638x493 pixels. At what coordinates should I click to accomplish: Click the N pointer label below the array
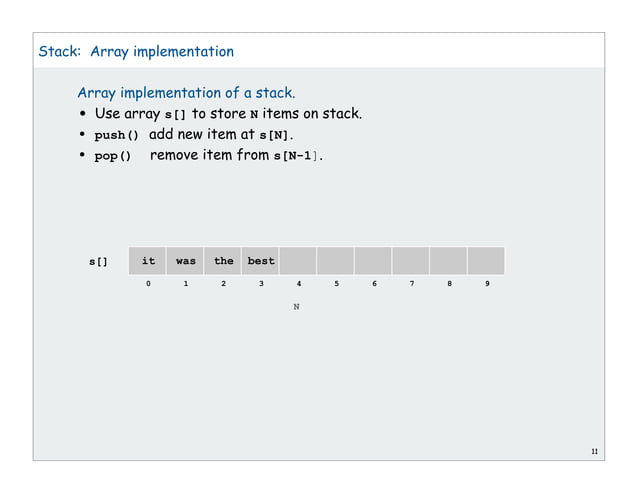[x=296, y=307]
